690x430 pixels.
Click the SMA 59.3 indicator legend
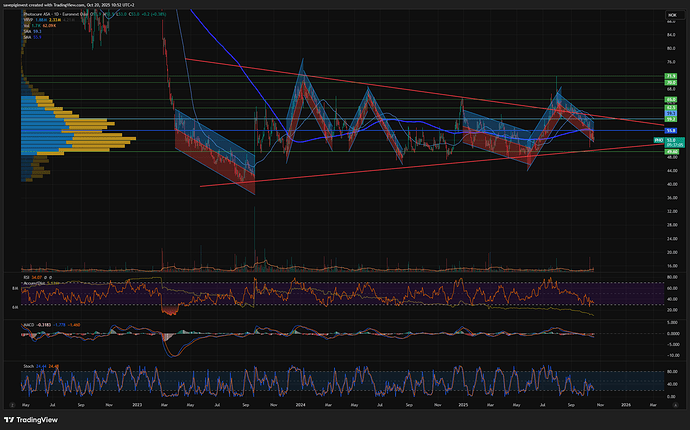[x=29, y=33]
